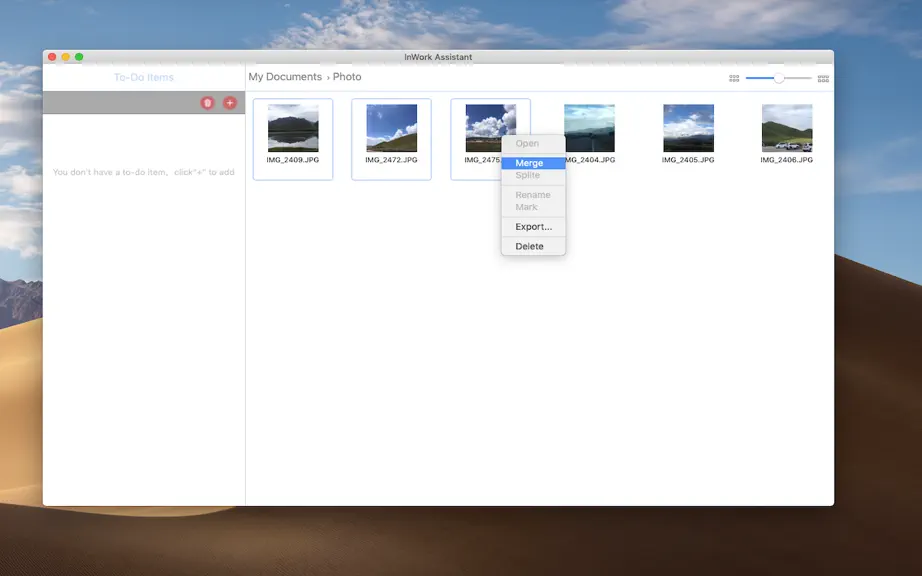Screen dimensions: 922x576
Task: Go to My Documents in breadcrumb
Action: pyautogui.click(x=285, y=77)
